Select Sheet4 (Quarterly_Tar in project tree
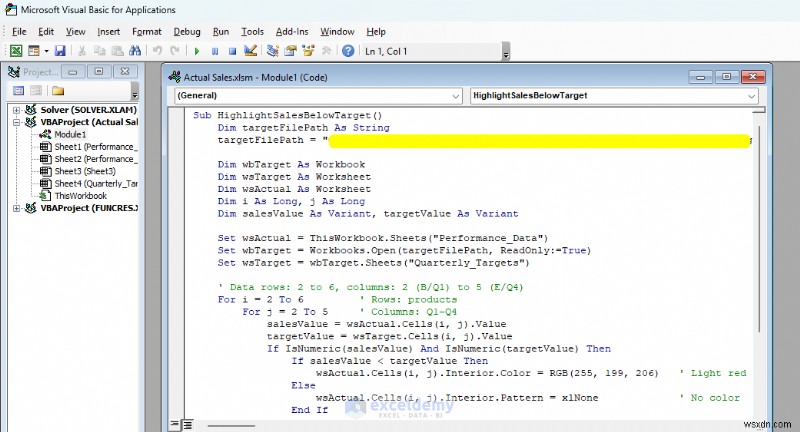The width and height of the screenshot is (800, 432). (x=95, y=183)
